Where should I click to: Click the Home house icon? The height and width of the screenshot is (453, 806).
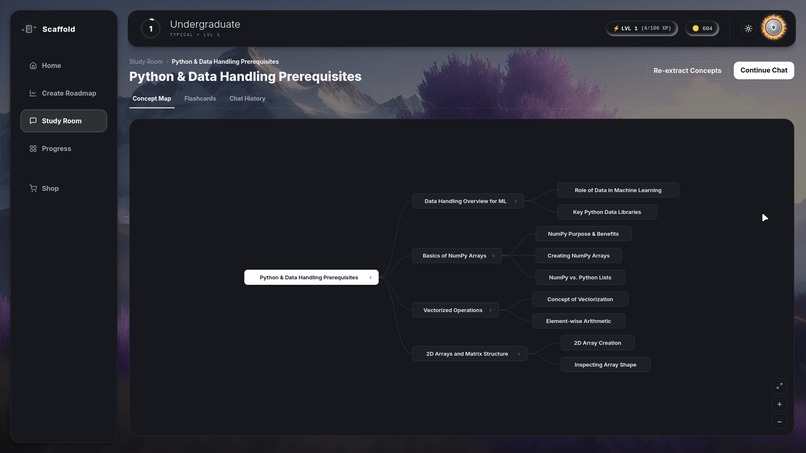[33, 65]
